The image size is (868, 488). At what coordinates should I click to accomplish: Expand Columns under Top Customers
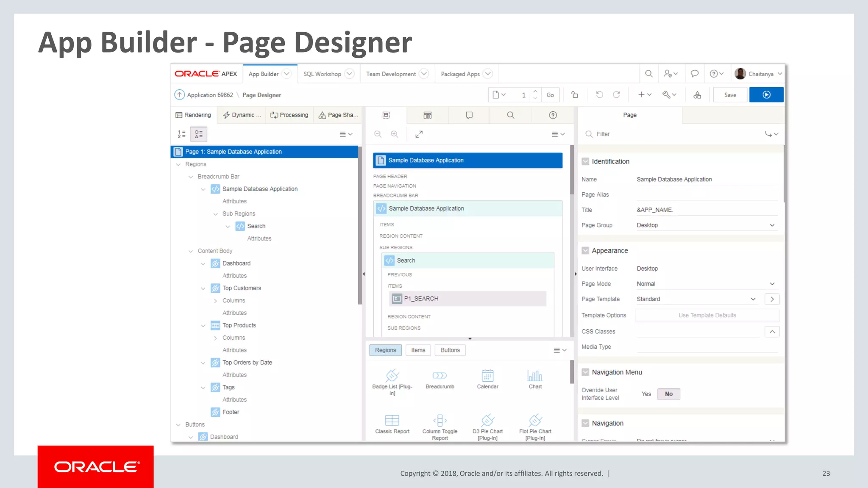click(215, 301)
